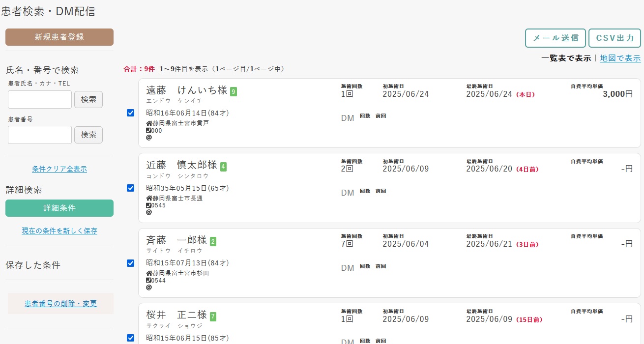Click kana reading コンドウ シンタロウ
The image size is (644, 344).
(x=177, y=175)
